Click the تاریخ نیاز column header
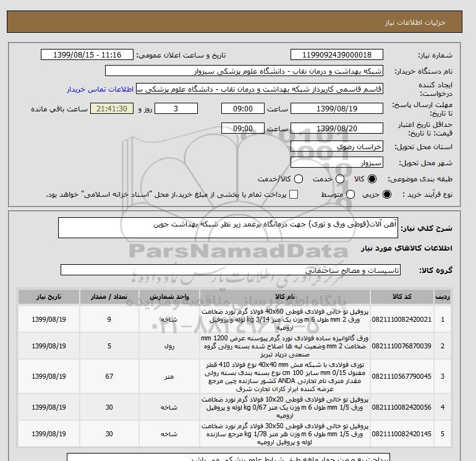This screenshot has width=476, height=461. 49,296
